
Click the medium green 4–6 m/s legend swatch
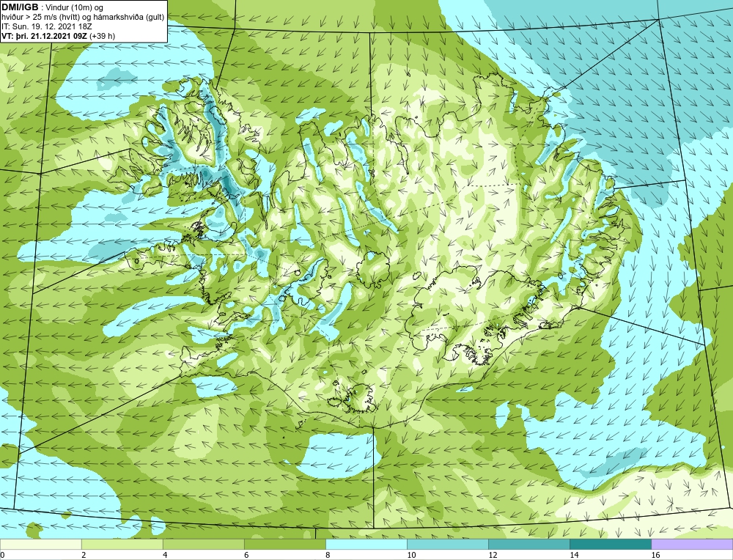[x=203, y=544]
